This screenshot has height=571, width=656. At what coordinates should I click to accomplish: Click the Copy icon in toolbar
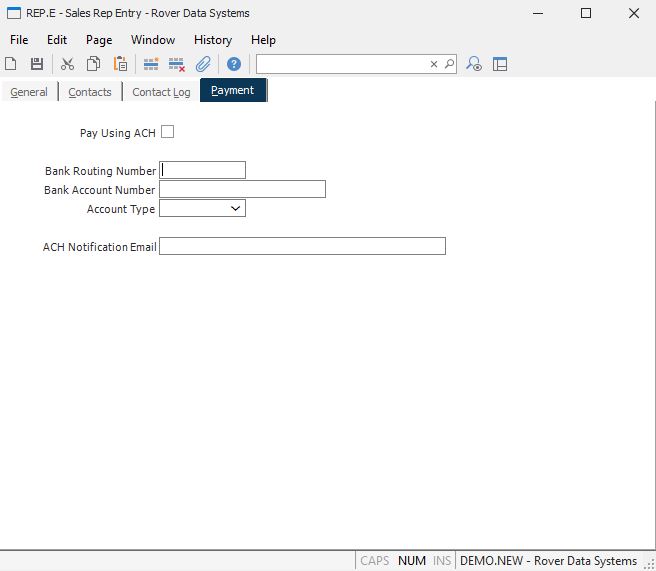pos(93,64)
